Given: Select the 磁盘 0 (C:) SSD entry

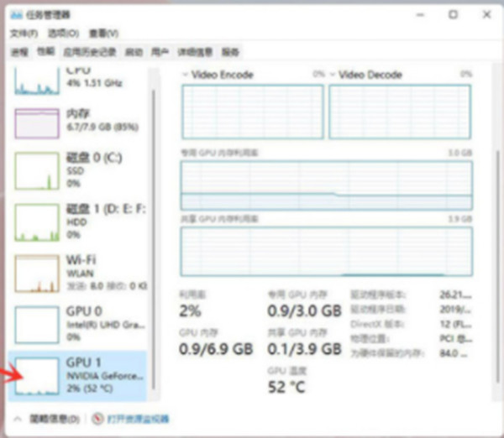Looking at the screenshot, I should pyautogui.click(x=79, y=170).
